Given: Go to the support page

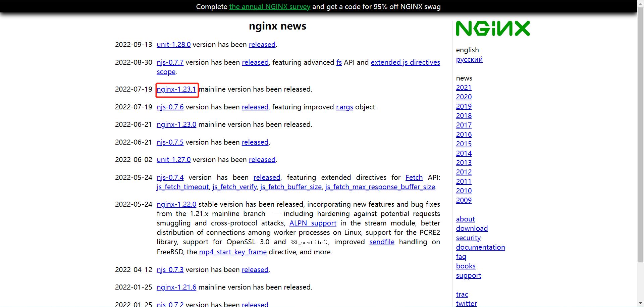Looking at the screenshot, I should pyautogui.click(x=469, y=275).
